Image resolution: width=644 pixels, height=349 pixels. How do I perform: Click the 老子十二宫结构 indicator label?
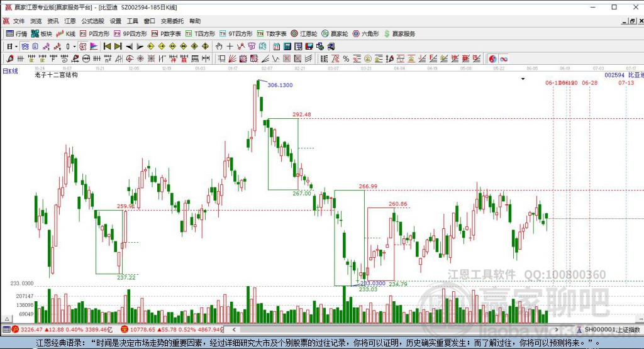pyautogui.click(x=56, y=75)
